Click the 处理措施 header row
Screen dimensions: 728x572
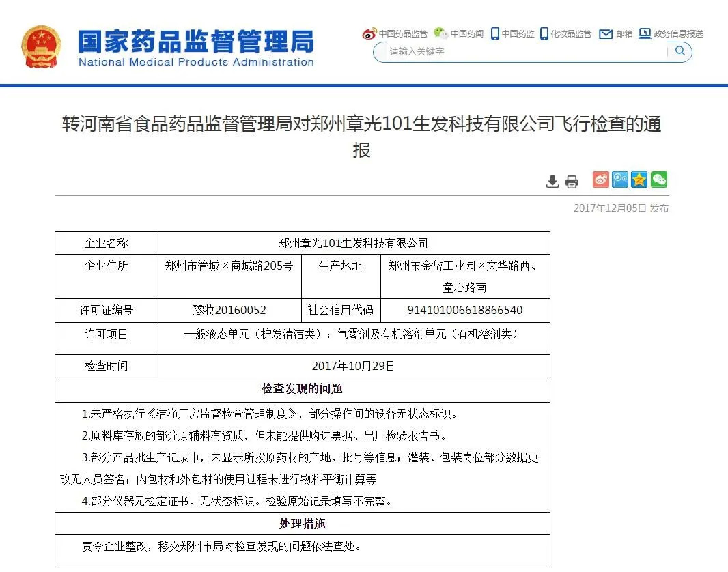303,524
